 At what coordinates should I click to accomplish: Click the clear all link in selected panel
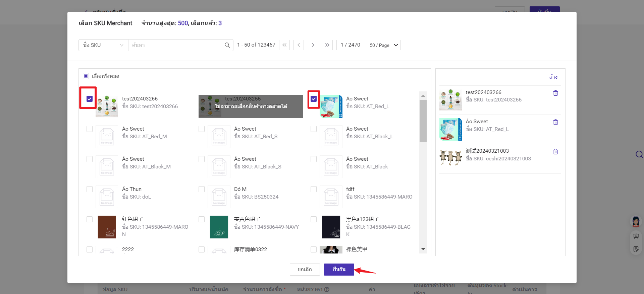point(553,77)
